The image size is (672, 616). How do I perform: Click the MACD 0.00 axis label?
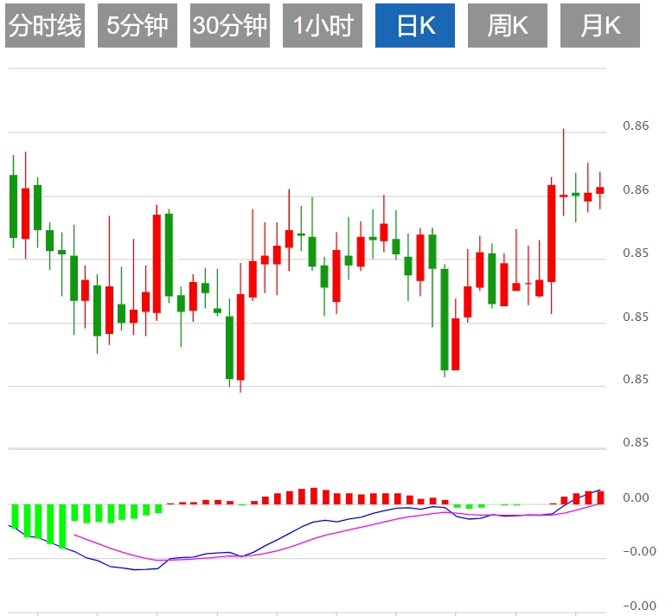(x=636, y=497)
